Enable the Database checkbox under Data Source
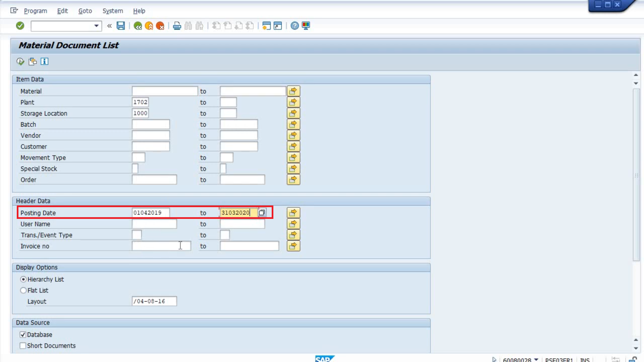The width and height of the screenshot is (644, 362). pos(22,335)
